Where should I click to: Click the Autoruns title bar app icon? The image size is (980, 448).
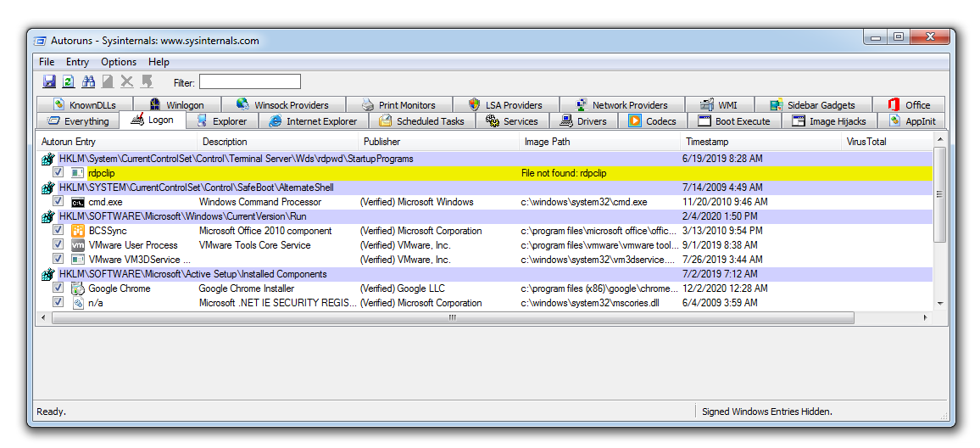pos(39,41)
